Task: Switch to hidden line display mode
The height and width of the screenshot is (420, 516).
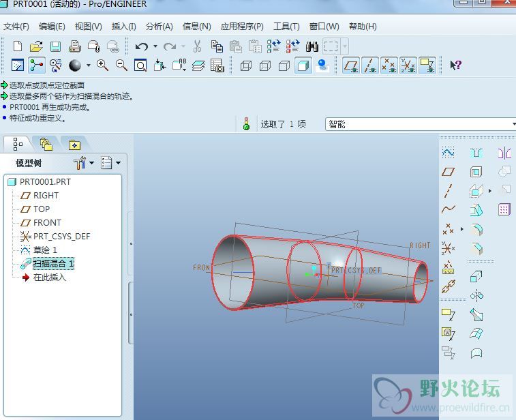Action: [265, 66]
